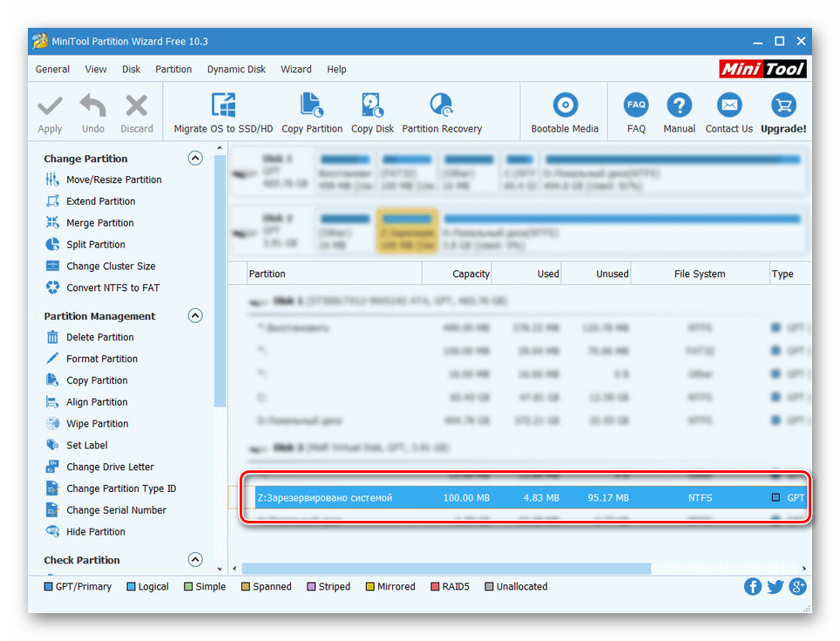The height and width of the screenshot is (641, 840).
Task: Open the Copy Partition toolbar wizard
Action: 312,113
